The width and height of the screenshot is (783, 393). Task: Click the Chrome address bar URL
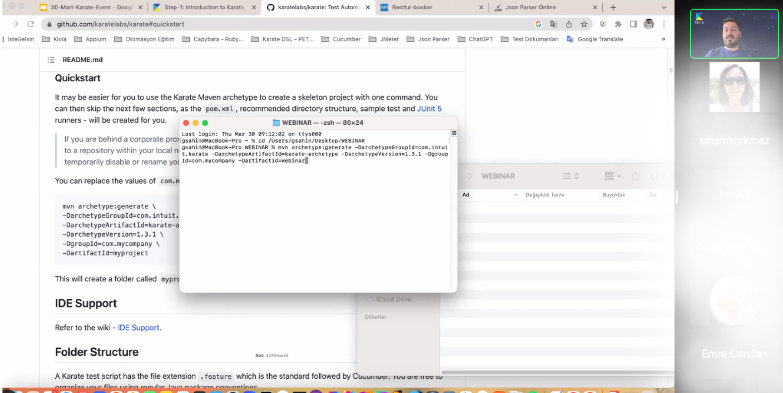(x=120, y=24)
